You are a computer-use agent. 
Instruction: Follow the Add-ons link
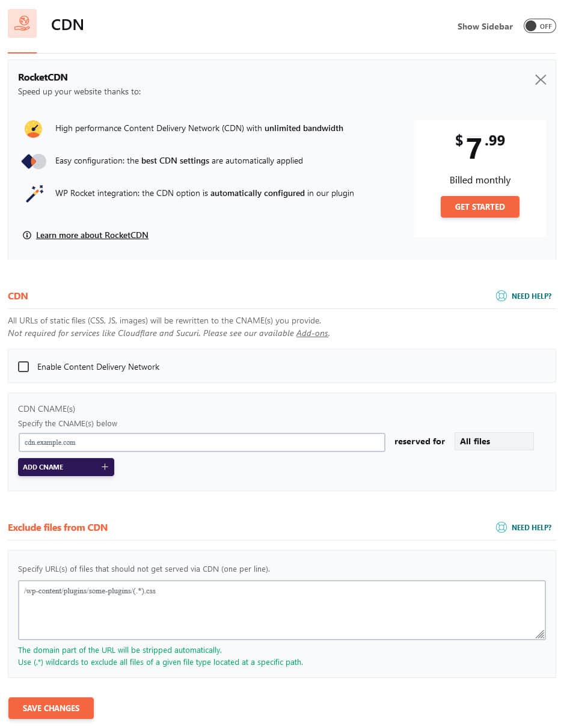312,333
